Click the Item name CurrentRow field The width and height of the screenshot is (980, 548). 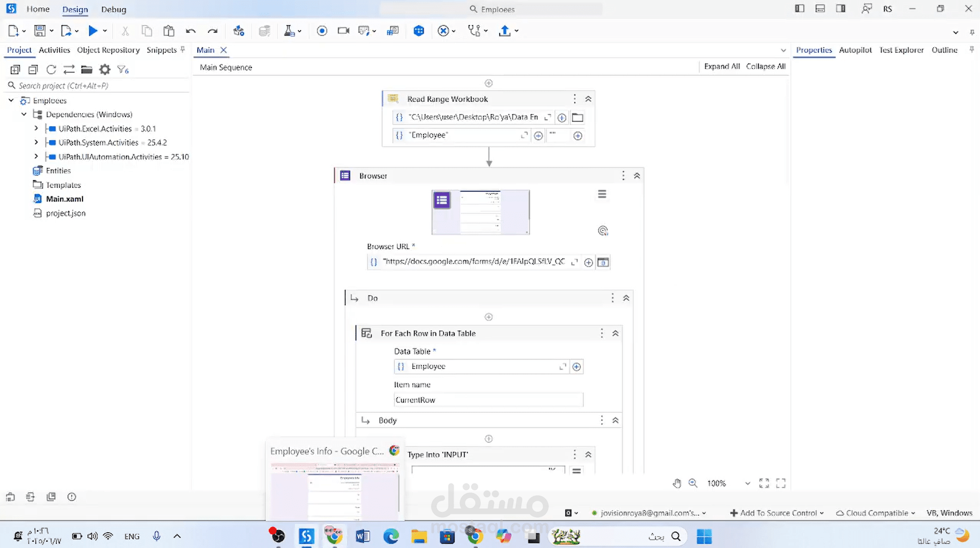coord(488,400)
